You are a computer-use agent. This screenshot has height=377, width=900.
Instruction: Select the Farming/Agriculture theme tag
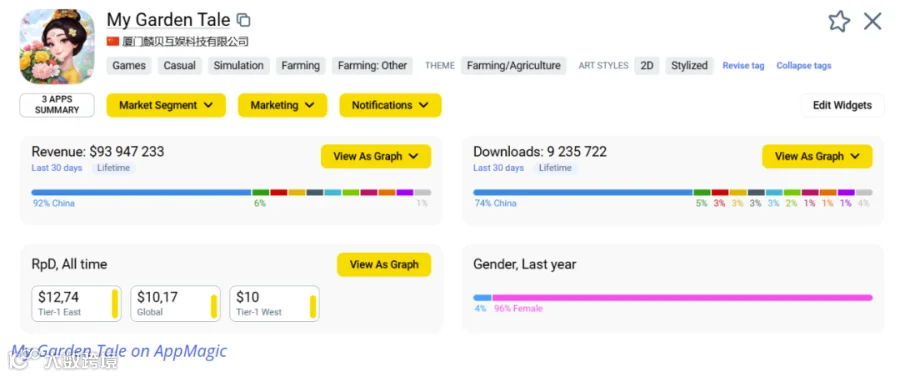(514, 65)
